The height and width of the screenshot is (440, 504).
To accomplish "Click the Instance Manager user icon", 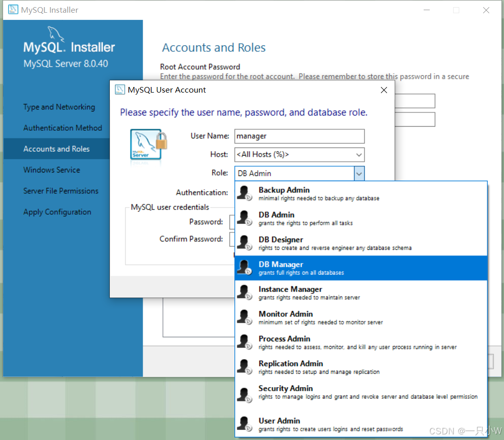I will click(245, 292).
